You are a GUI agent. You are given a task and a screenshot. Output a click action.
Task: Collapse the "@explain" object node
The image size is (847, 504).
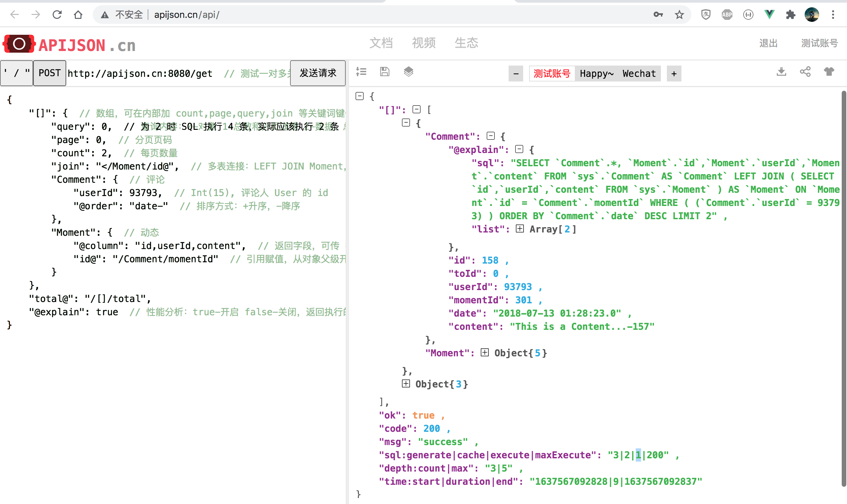coord(519,149)
